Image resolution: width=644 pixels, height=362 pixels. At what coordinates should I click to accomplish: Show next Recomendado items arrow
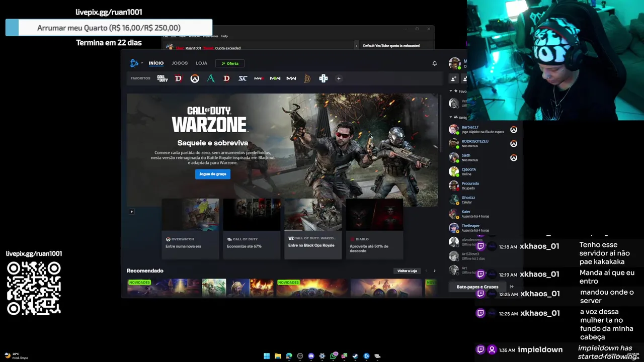coord(435,271)
